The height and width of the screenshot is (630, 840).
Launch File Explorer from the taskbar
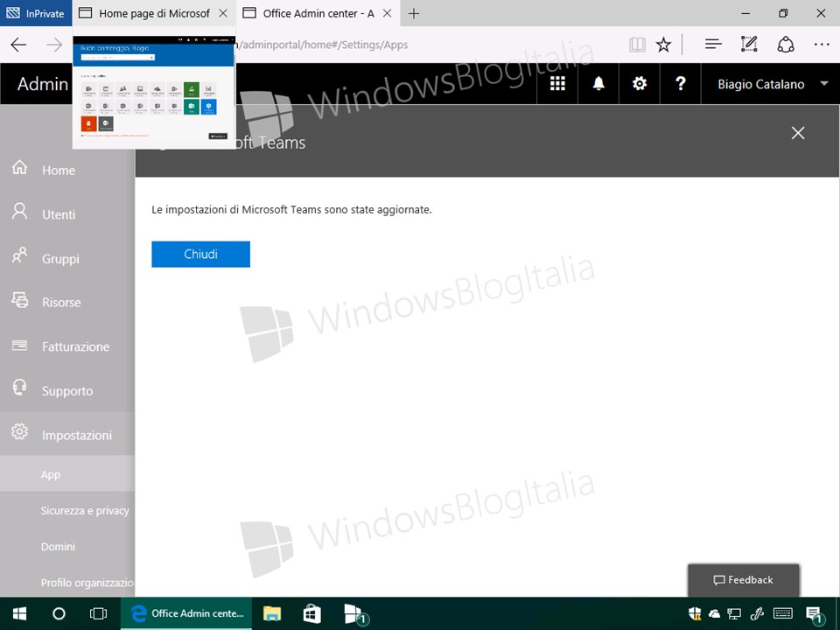coord(272,613)
